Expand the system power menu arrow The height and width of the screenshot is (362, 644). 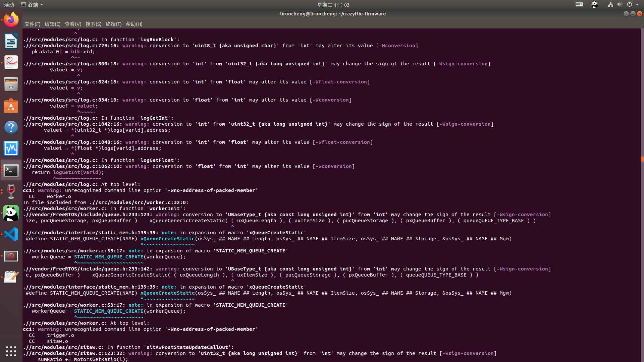pyautogui.click(x=637, y=5)
